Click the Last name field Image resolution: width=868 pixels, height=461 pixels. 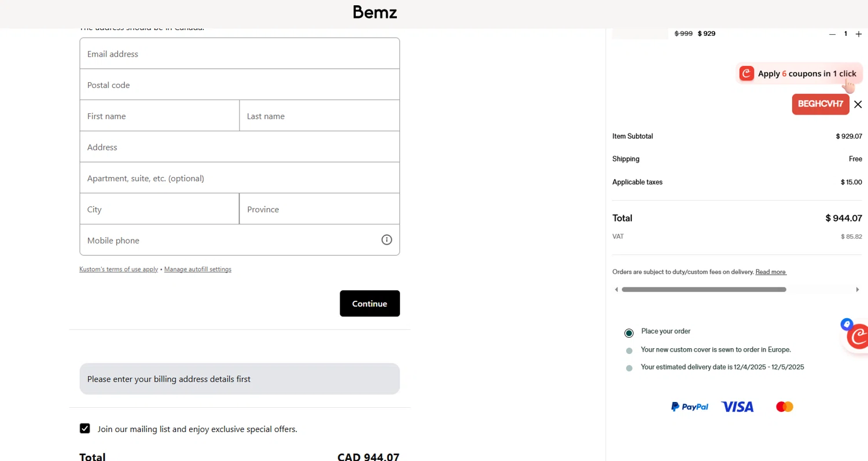click(319, 116)
